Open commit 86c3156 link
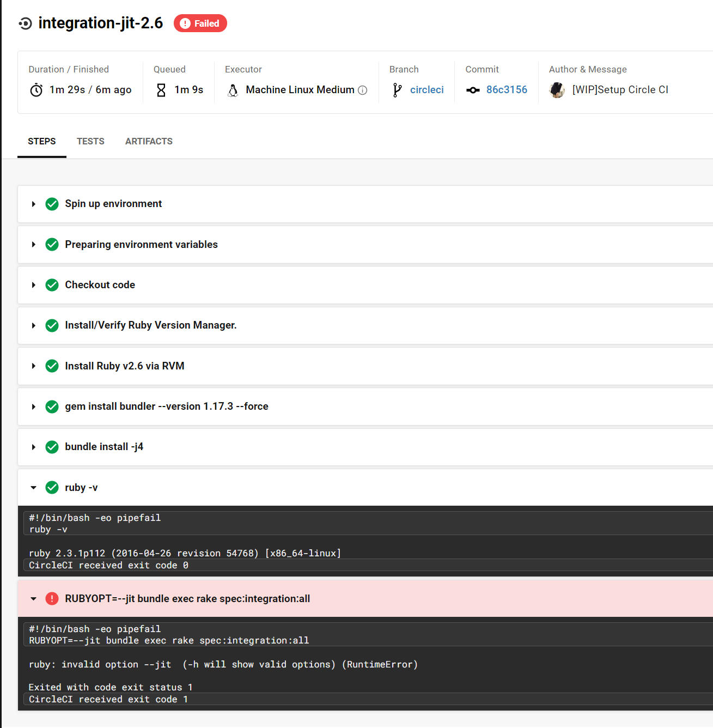This screenshot has height=728, width=713. 507,90
